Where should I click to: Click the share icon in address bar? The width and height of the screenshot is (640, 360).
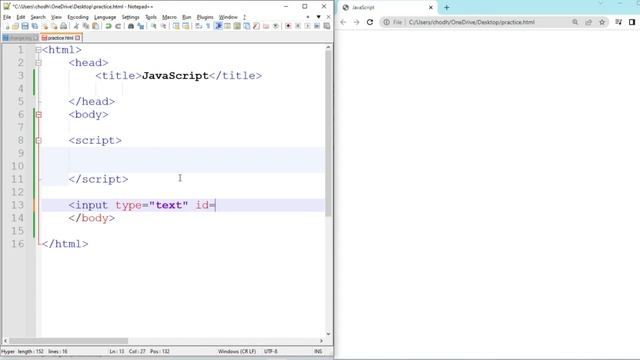click(588, 22)
